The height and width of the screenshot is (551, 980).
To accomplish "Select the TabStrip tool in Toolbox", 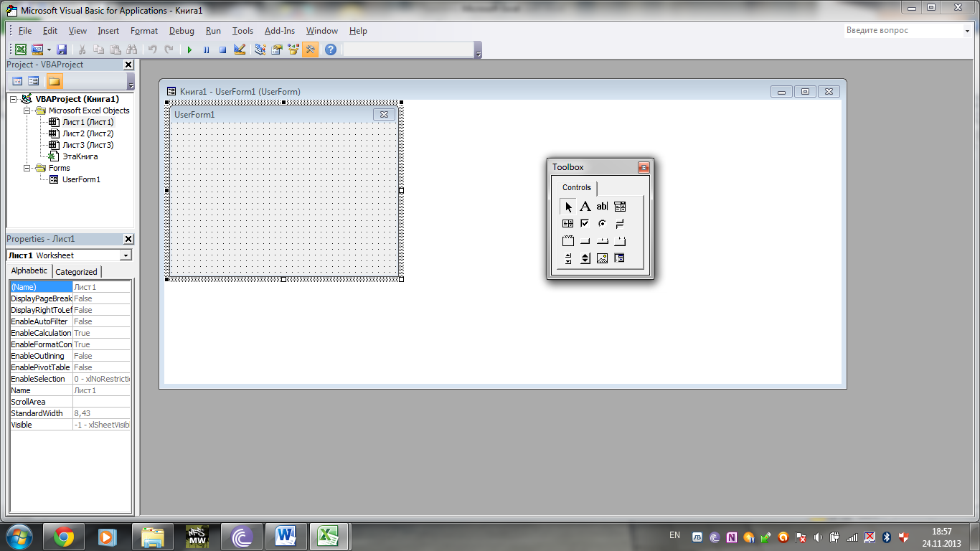I will (x=603, y=241).
